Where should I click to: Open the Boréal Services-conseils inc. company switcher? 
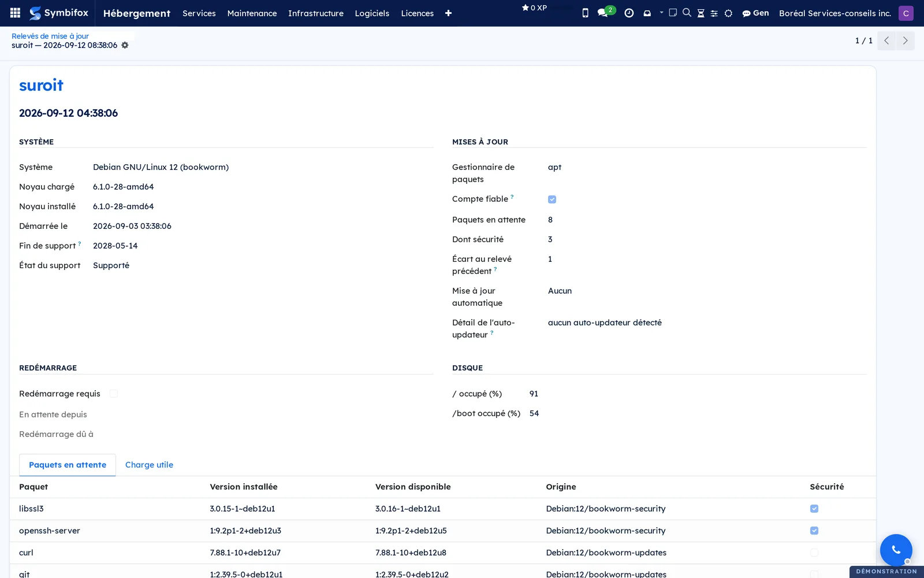(835, 13)
